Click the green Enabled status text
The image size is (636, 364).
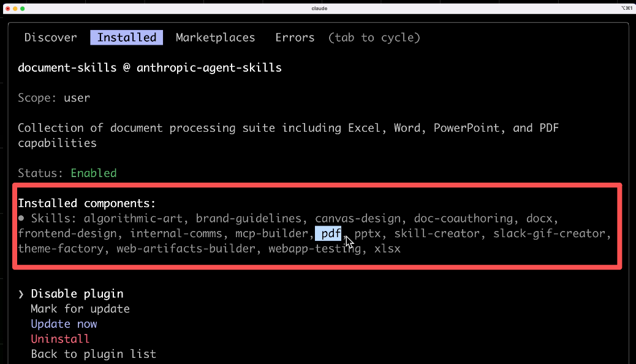point(93,173)
